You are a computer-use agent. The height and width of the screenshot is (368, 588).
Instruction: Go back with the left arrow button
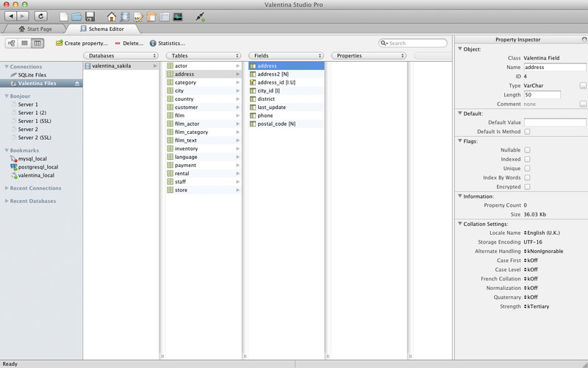tap(11, 16)
